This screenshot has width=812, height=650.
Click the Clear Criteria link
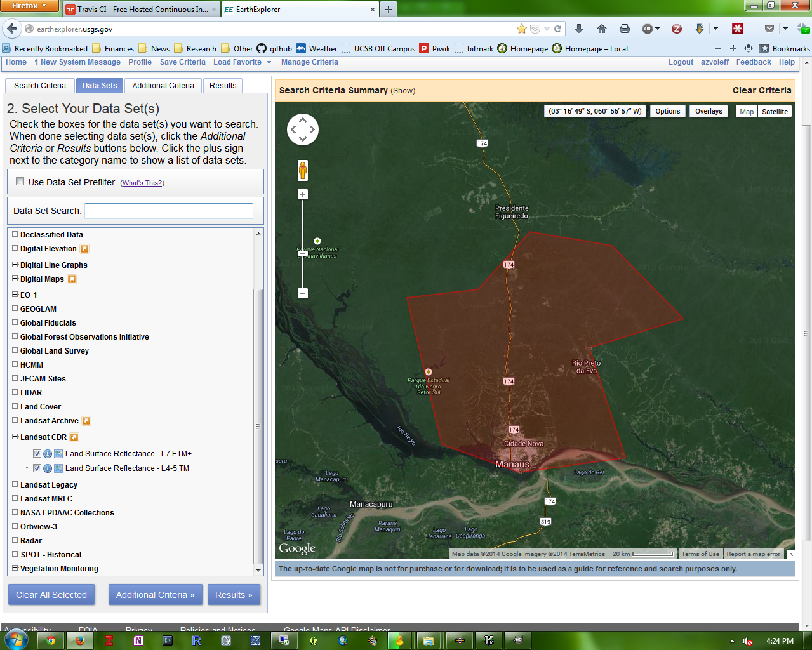pyautogui.click(x=761, y=90)
